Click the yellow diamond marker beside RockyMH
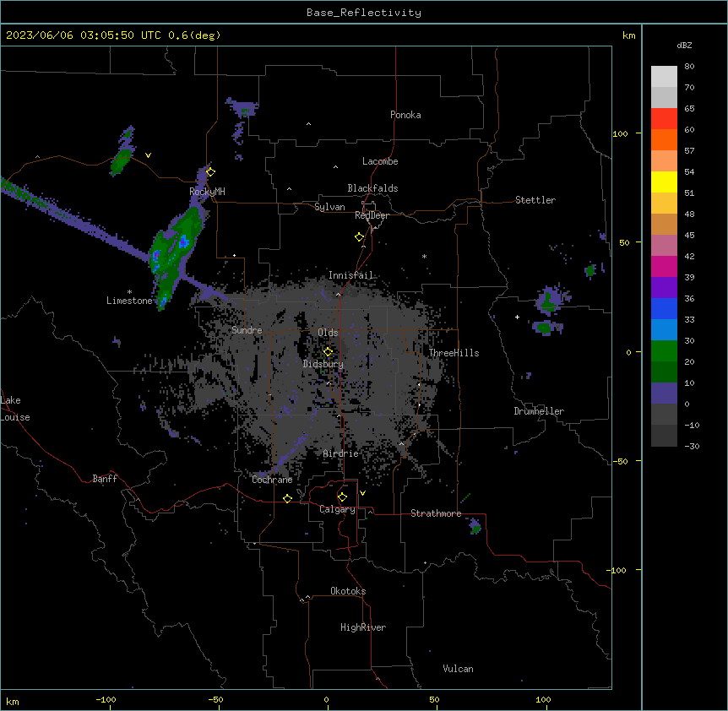Viewport: 728px width, 711px height. [211, 171]
